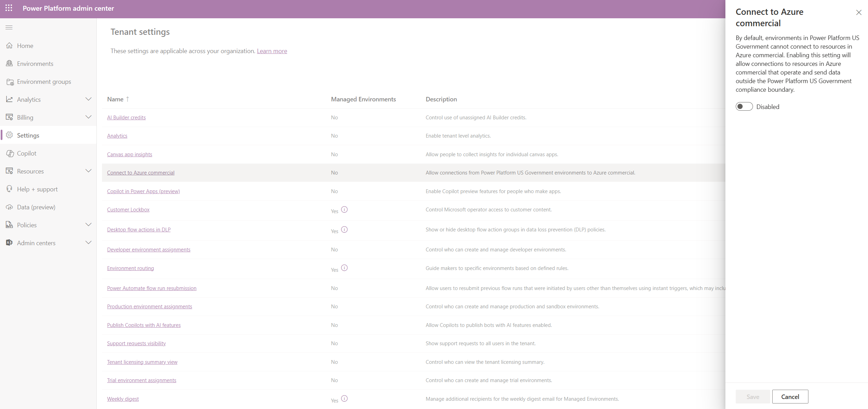Screen dimensions: 868x409
Task: Expand the Admin centers section chevron
Action: 89,242
